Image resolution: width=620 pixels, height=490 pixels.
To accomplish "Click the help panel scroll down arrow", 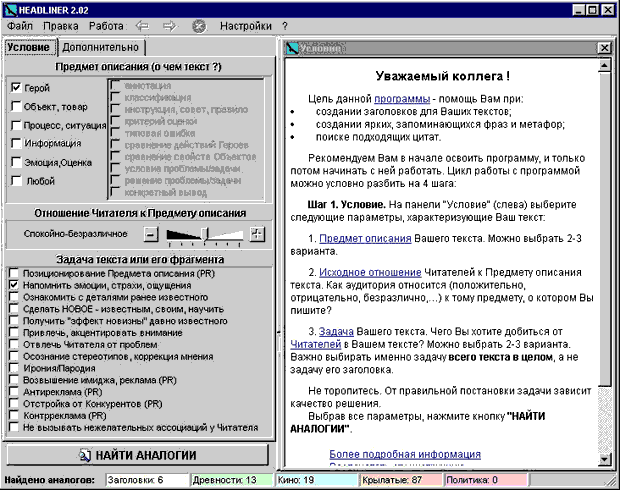I will pos(604,460).
